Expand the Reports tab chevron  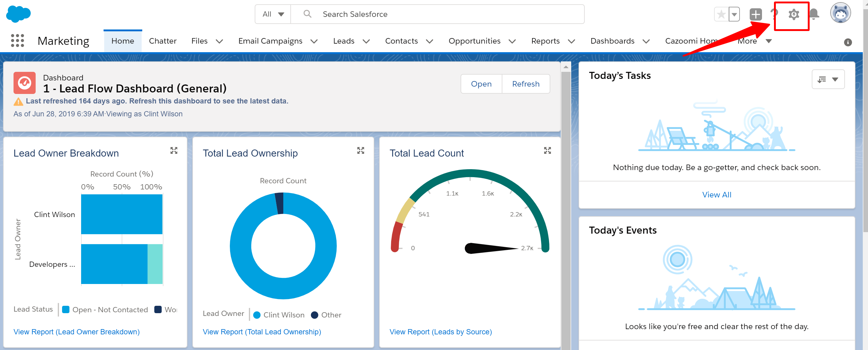(x=571, y=41)
